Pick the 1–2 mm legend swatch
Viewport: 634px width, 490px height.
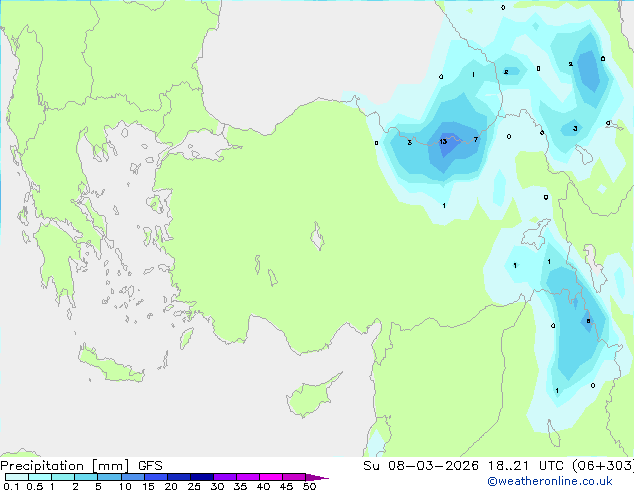coord(63,477)
